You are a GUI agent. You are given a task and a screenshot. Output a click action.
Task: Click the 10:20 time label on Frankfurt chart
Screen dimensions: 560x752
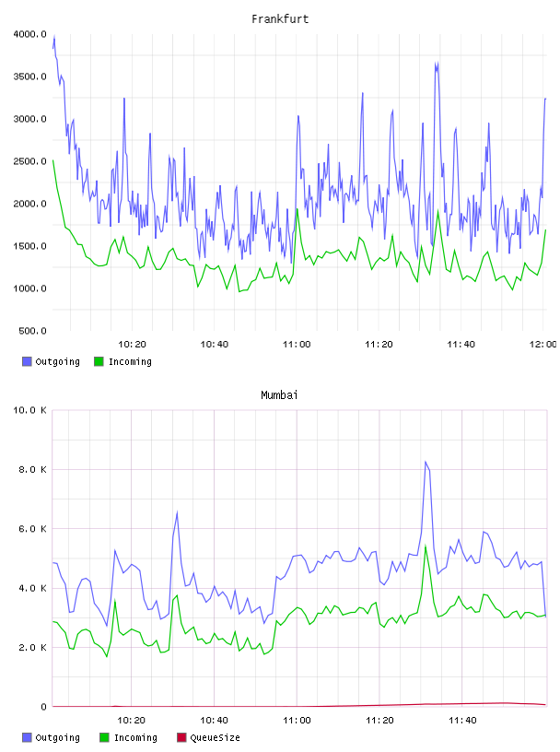(132, 345)
